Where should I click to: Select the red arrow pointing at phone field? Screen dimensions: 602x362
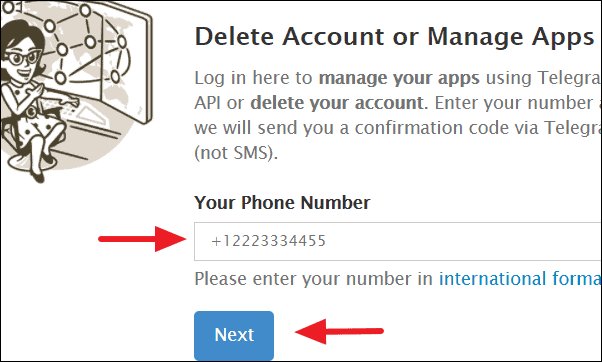click(x=142, y=239)
